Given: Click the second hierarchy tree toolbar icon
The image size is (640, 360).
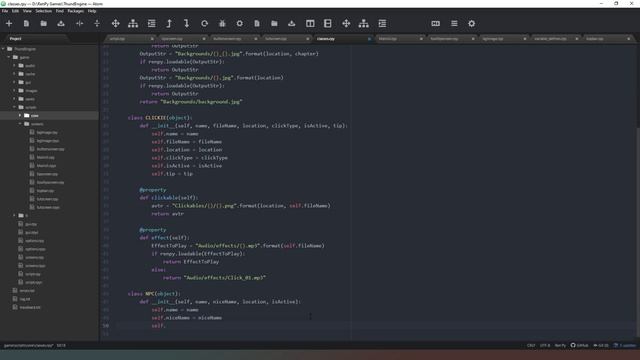Looking at the screenshot, I should pos(364,24).
